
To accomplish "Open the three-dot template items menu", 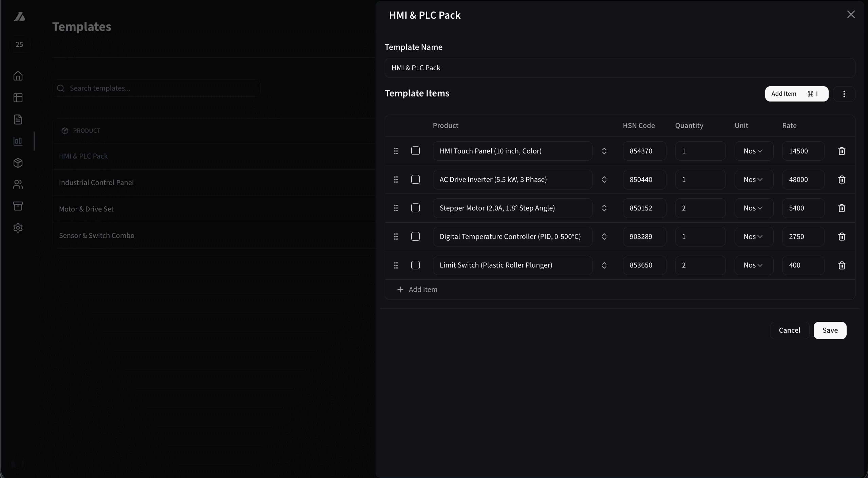I will pos(844,94).
